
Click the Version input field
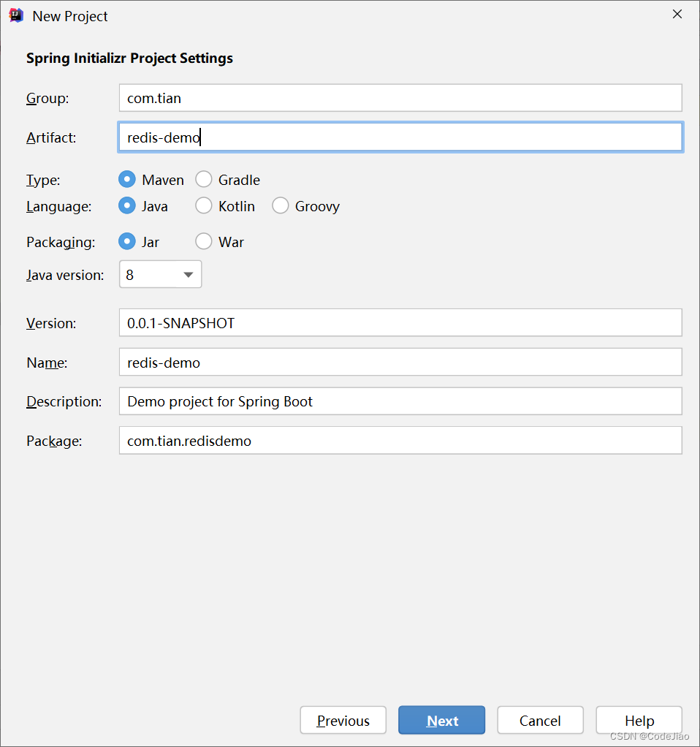[x=400, y=323]
